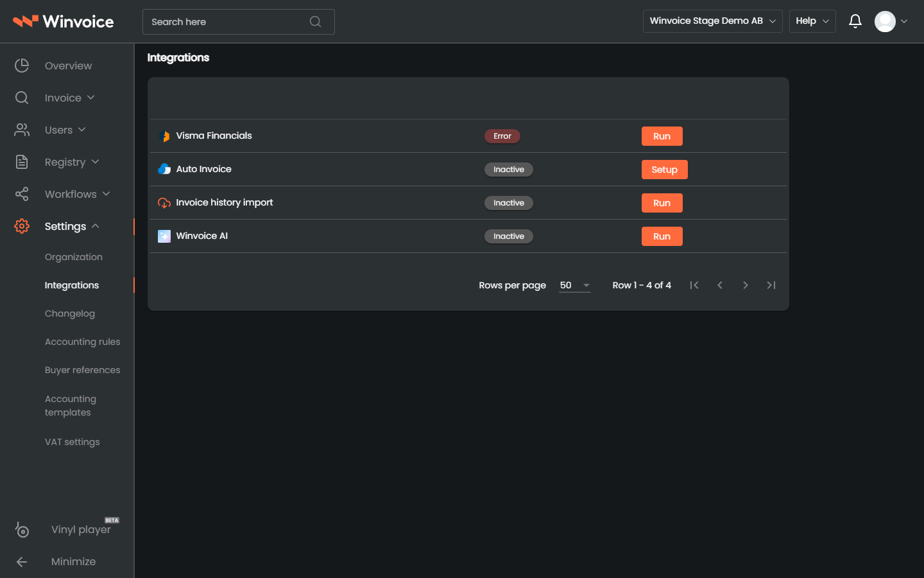Image resolution: width=924 pixels, height=578 pixels.
Task: Go to the previous page of rows
Action: 720,285
